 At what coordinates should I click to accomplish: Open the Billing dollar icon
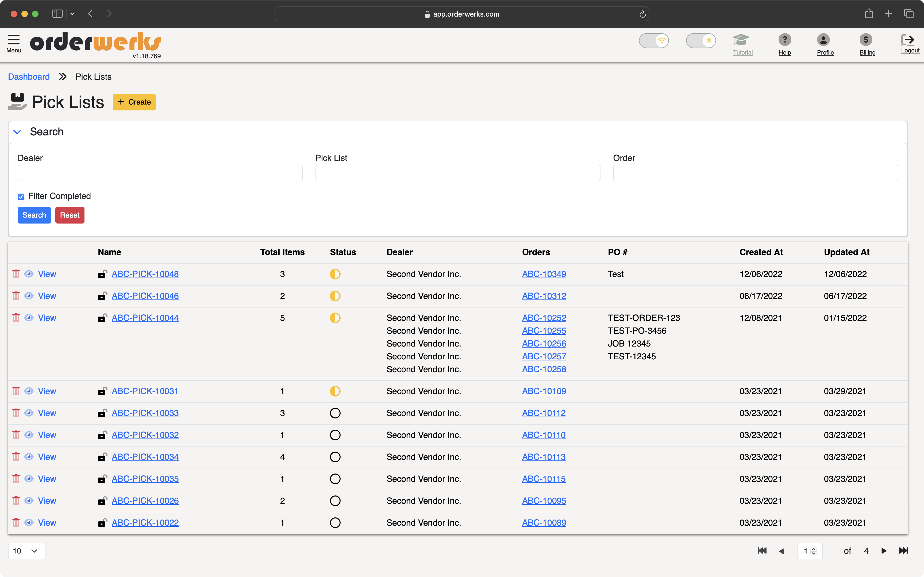point(866,40)
